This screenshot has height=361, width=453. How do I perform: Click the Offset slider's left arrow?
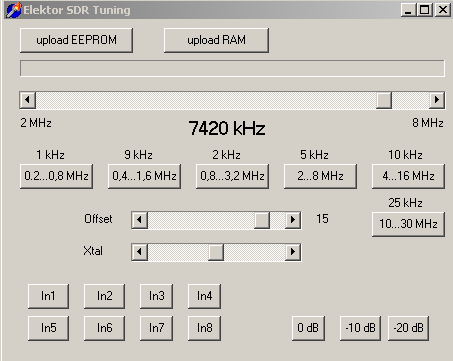tap(140, 220)
